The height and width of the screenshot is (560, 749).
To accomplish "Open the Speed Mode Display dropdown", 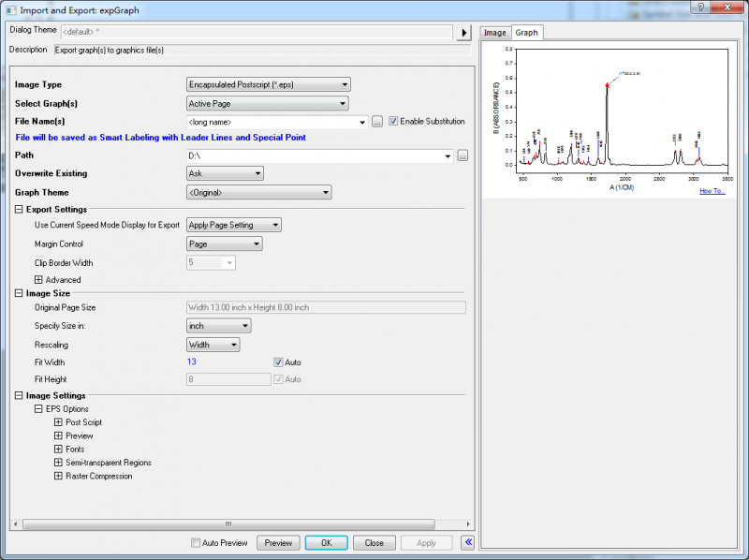I will click(233, 225).
